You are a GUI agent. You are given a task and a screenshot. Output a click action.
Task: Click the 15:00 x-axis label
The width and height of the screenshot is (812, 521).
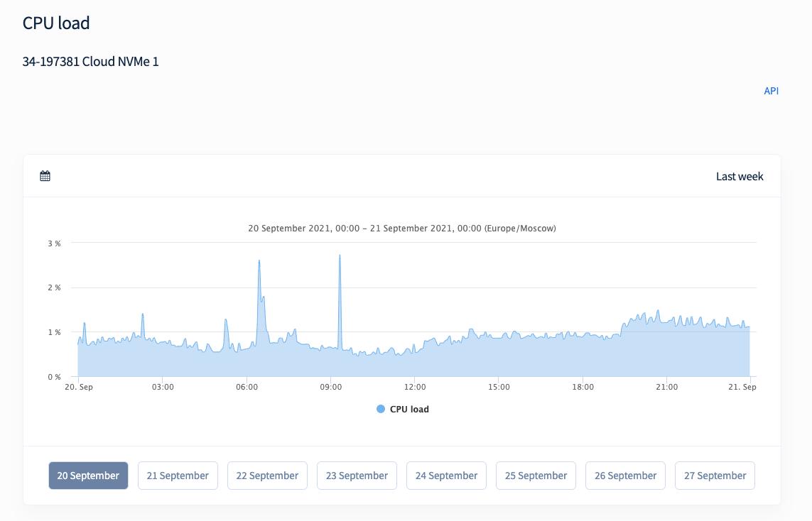click(x=499, y=387)
